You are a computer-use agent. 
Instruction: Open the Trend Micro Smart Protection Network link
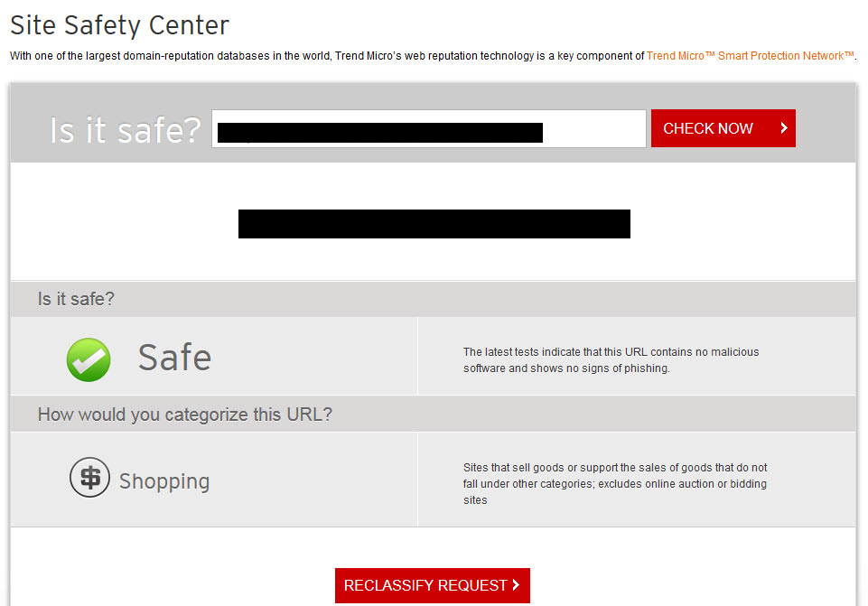click(749, 55)
